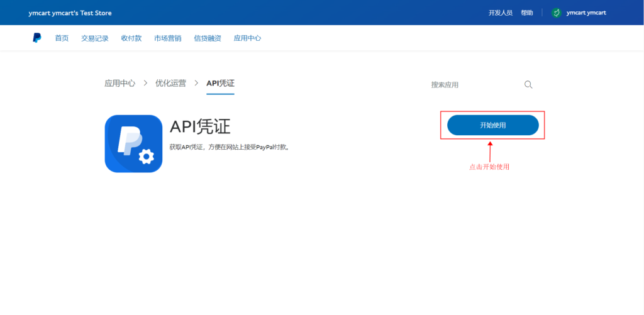This screenshot has width=644, height=315.
Task: Click the green user avatar icon
Action: point(556,13)
